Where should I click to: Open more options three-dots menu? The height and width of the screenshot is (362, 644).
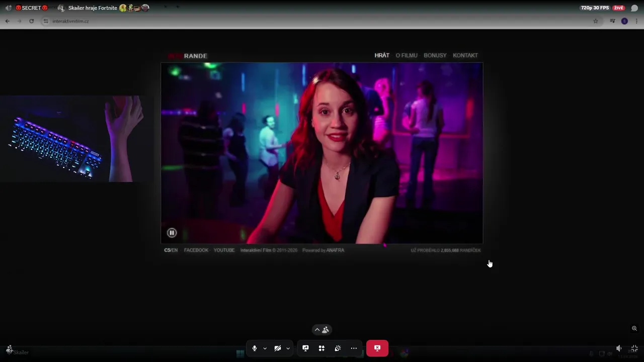[x=354, y=348]
